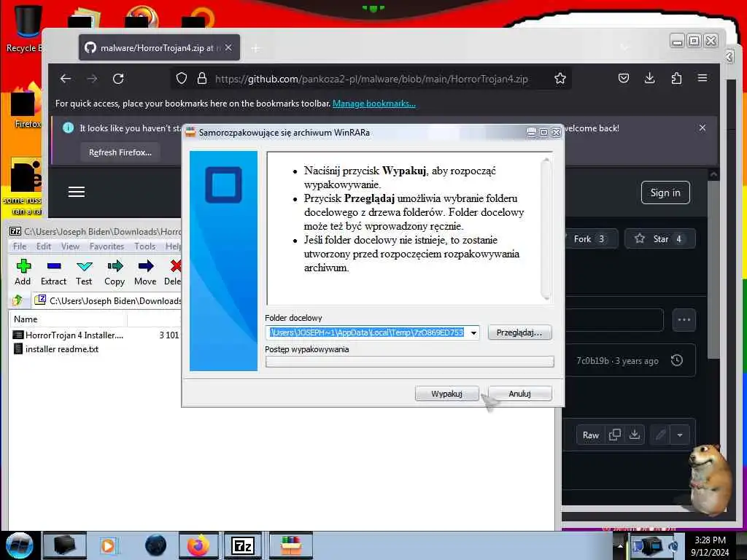Image resolution: width=747 pixels, height=560 pixels.
Task: Click the GitHub Sign in button
Action: pos(665,192)
